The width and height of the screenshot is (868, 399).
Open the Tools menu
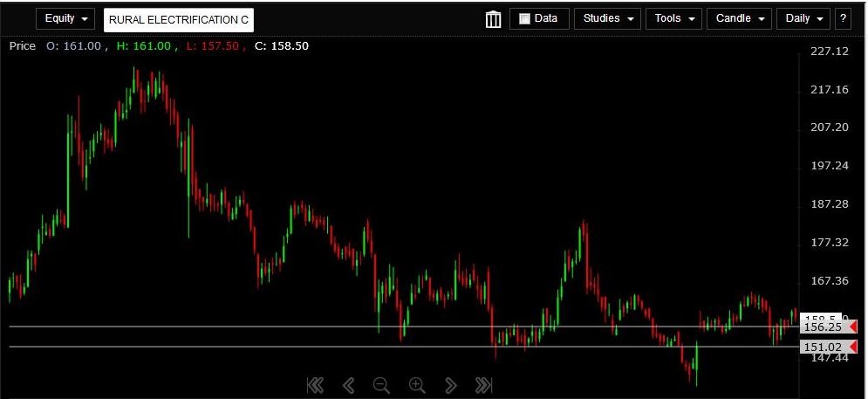[673, 18]
